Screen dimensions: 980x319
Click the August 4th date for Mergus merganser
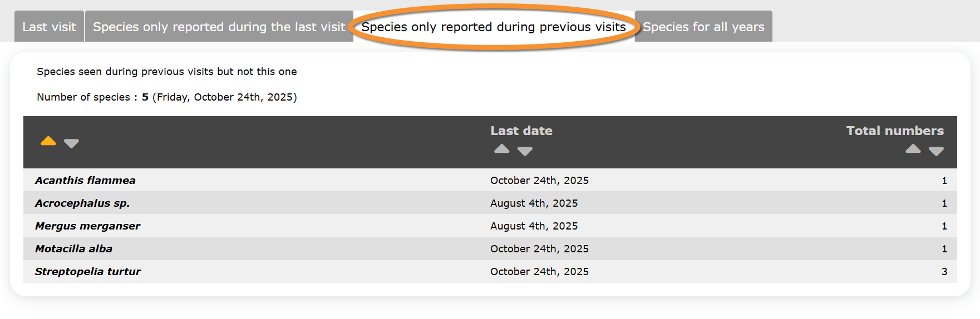click(534, 226)
